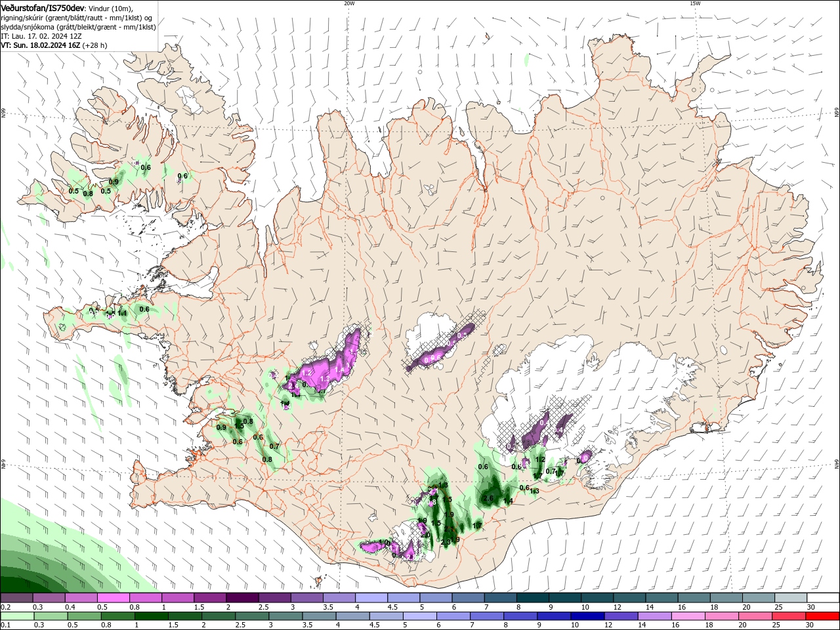Click the palest green rain swatch labeled 0.1
This screenshot has width=840, height=630.
(x=17, y=616)
